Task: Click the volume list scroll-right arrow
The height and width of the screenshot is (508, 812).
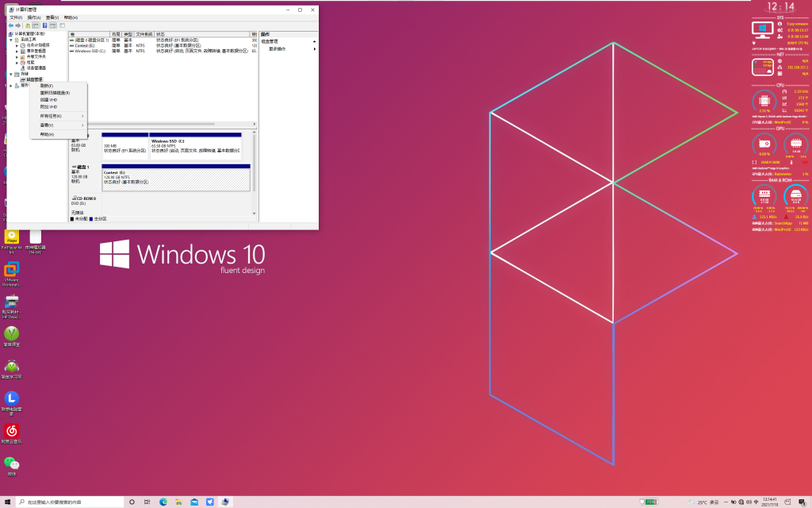Action: (254, 124)
